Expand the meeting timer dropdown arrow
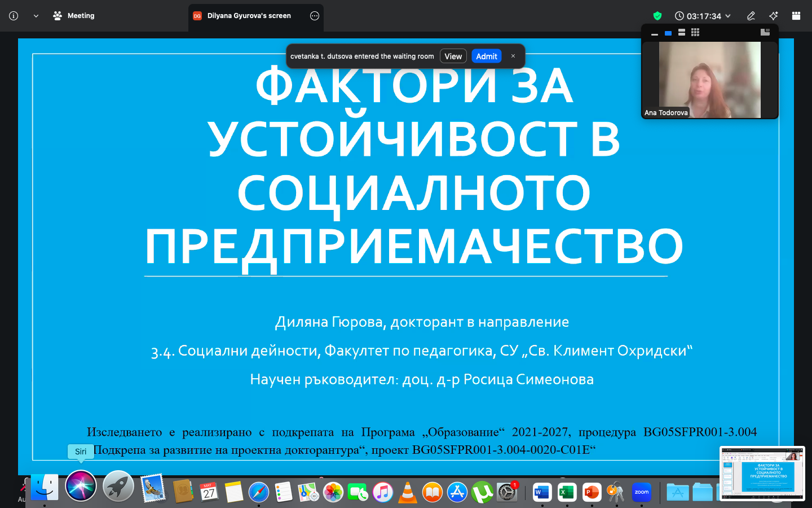 tap(728, 16)
